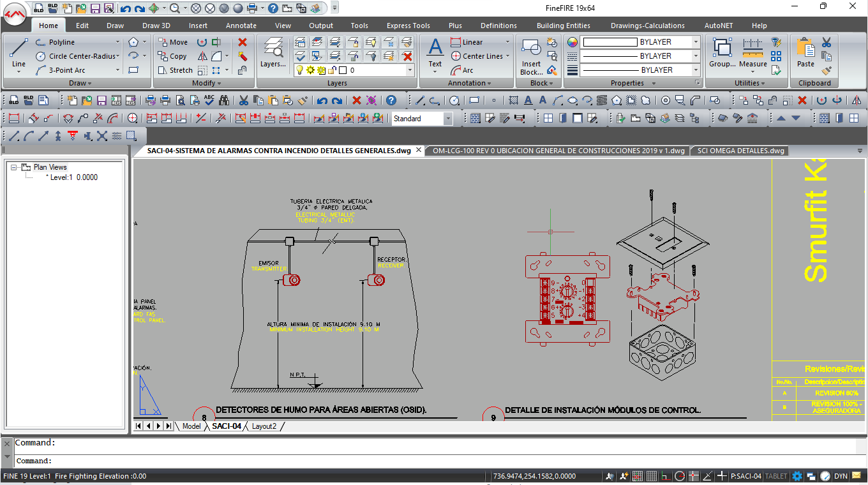868x485 pixels.
Task: Click the Paste button in Clipboard
Action: 805,51
